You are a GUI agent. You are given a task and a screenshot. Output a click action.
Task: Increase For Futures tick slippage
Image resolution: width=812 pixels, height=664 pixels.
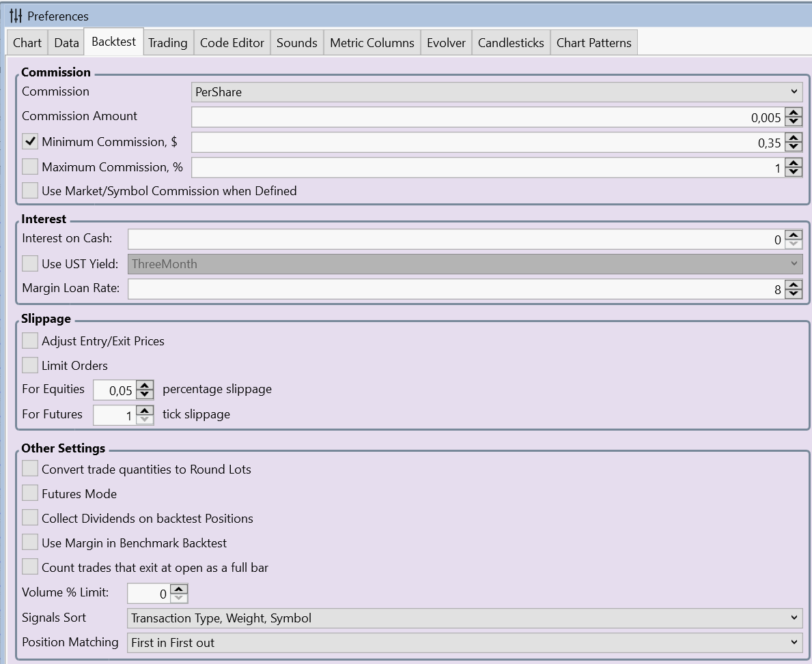click(x=144, y=410)
